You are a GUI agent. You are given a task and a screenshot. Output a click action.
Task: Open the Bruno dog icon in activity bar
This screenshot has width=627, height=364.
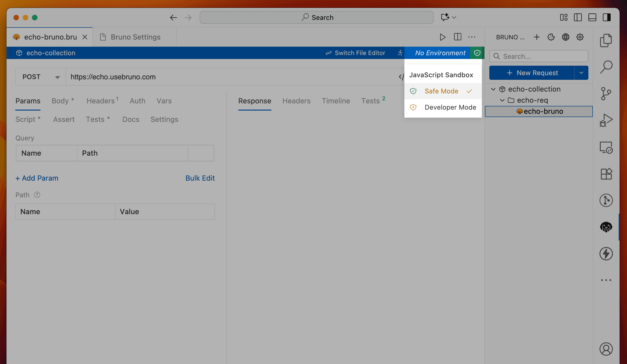click(x=606, y=227)
